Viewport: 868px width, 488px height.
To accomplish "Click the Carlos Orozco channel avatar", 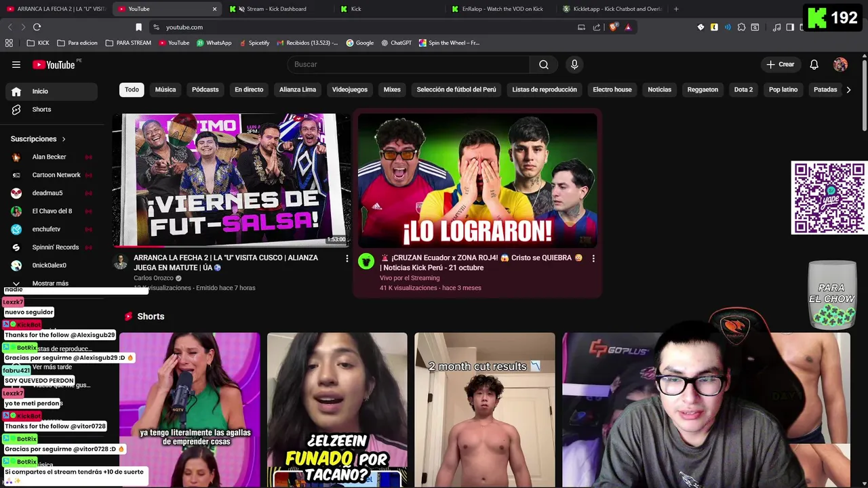I will coord(121,262).
